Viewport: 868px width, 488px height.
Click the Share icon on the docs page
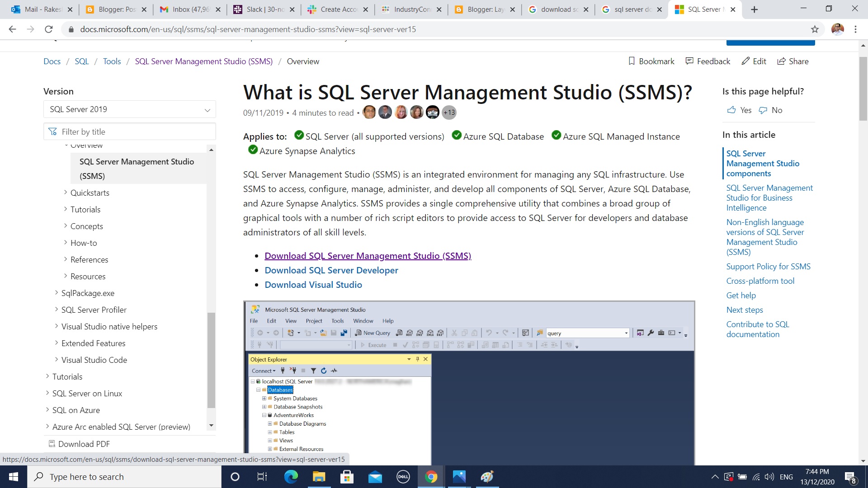click(782, 61)
